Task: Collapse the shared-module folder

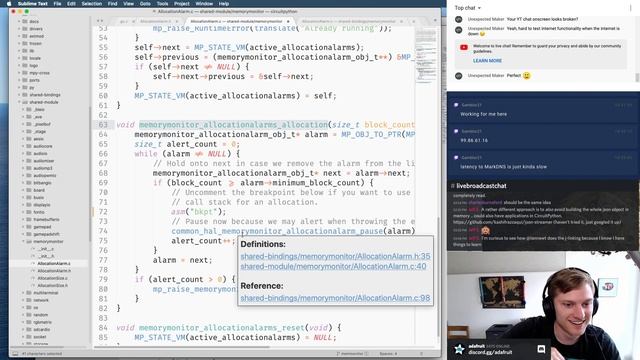Action: [19, 102]
